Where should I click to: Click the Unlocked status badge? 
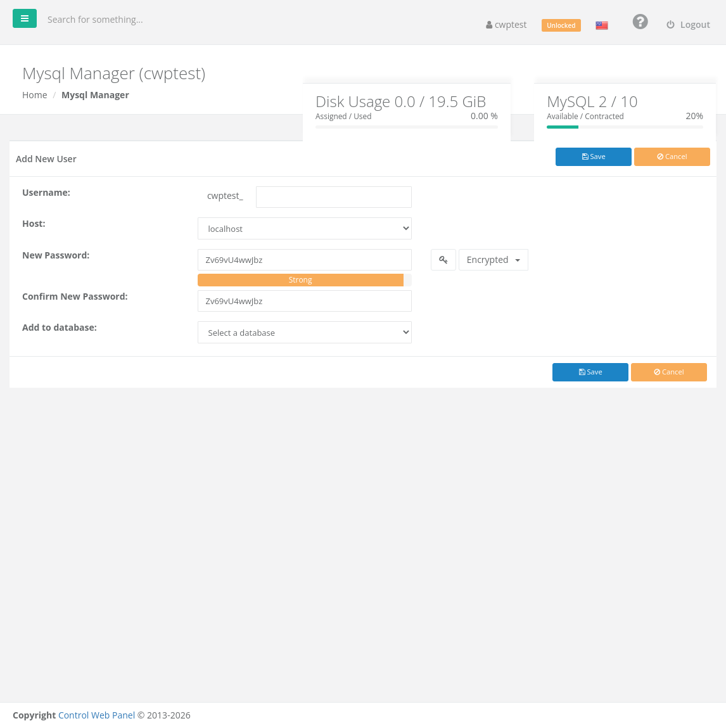561,25
